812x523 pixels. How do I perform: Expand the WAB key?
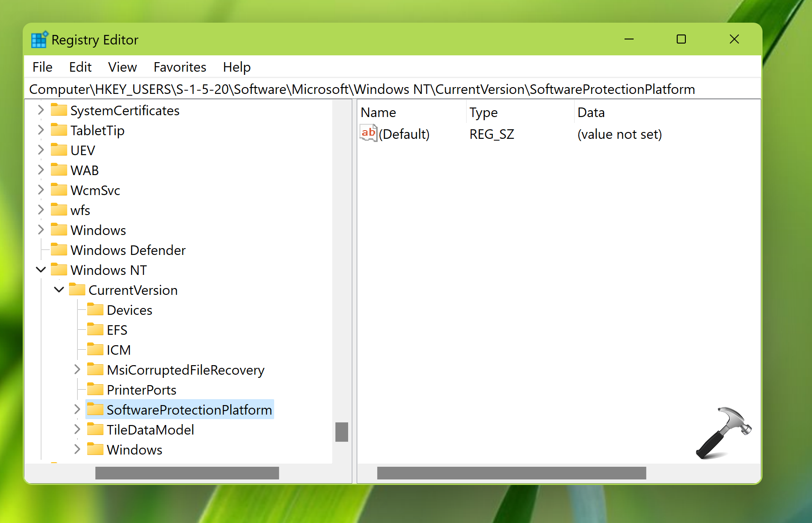(41, 170)
